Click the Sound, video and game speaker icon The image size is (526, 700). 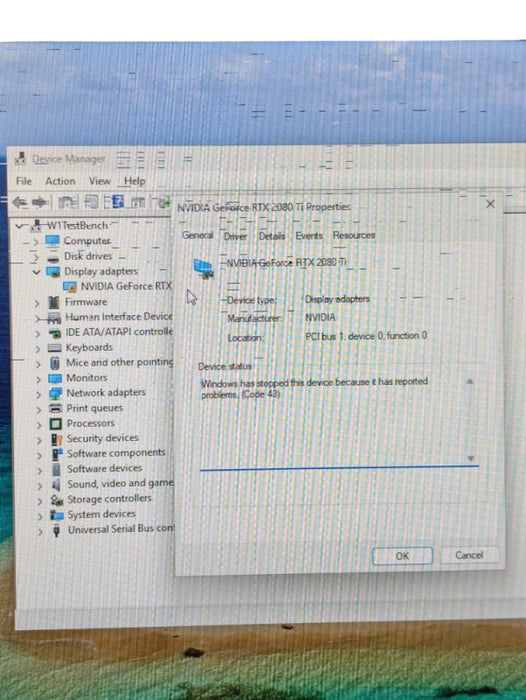coord(56,484)
